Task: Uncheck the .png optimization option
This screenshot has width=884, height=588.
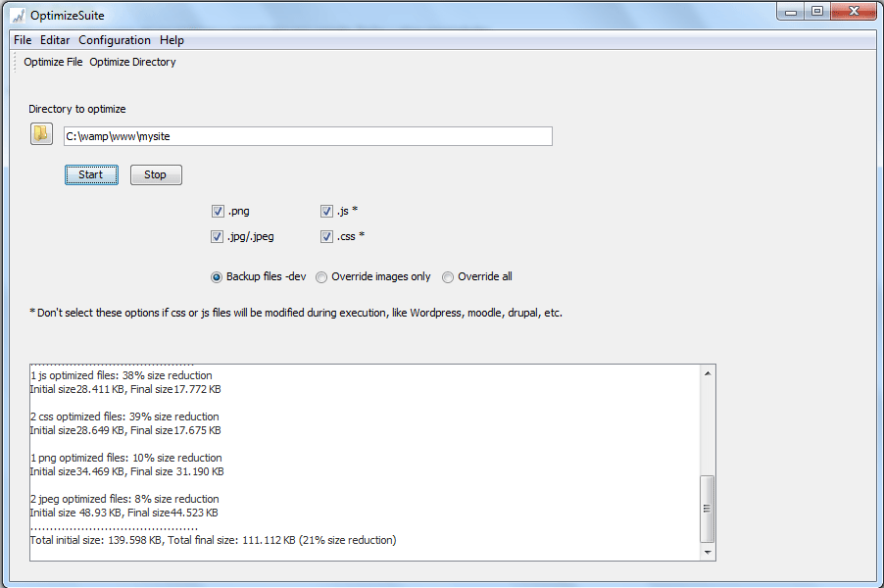Action: pos(217,211)
